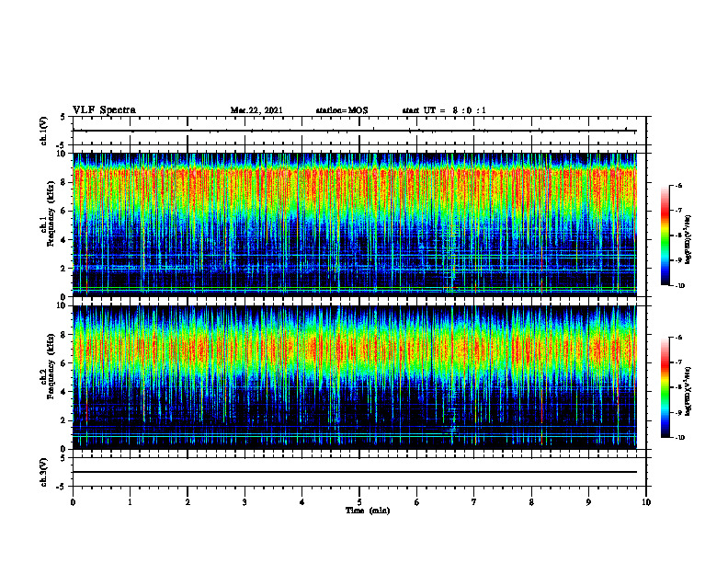Click the '-5' tick on ch.1(V) axis

(x=62, y=145)
